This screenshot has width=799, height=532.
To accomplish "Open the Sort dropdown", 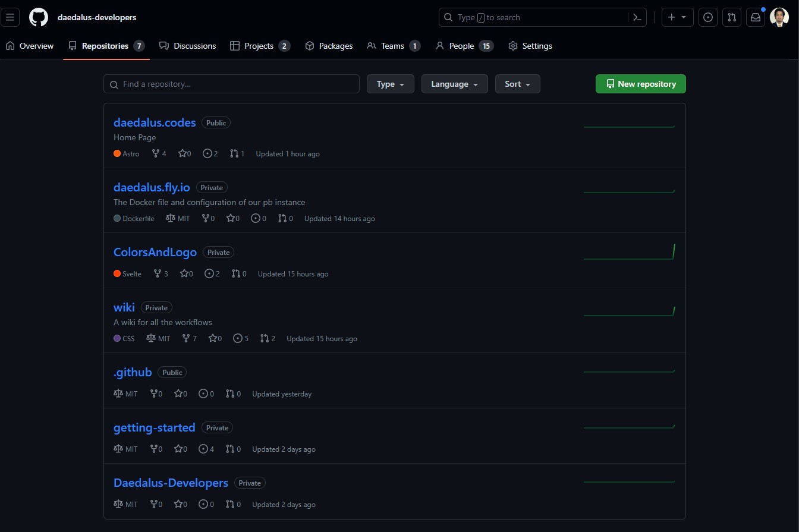I will coord(517,84).
